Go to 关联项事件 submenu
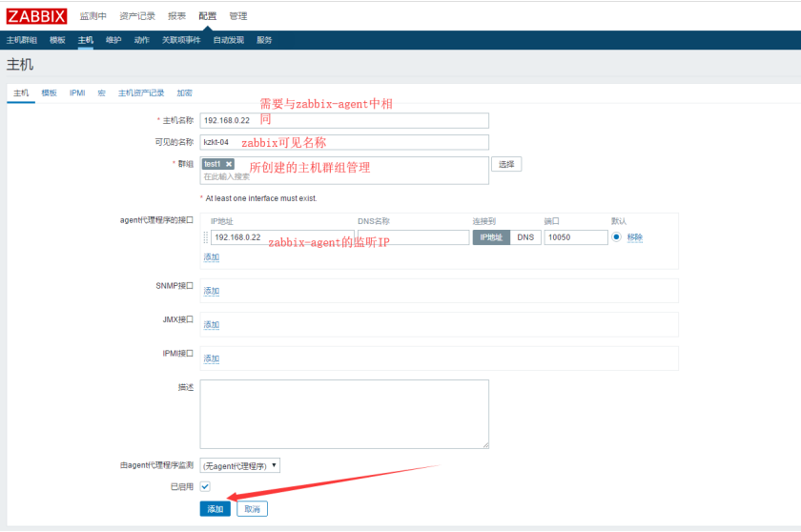The width and height of the screenshot is (801, 532). 181,40
